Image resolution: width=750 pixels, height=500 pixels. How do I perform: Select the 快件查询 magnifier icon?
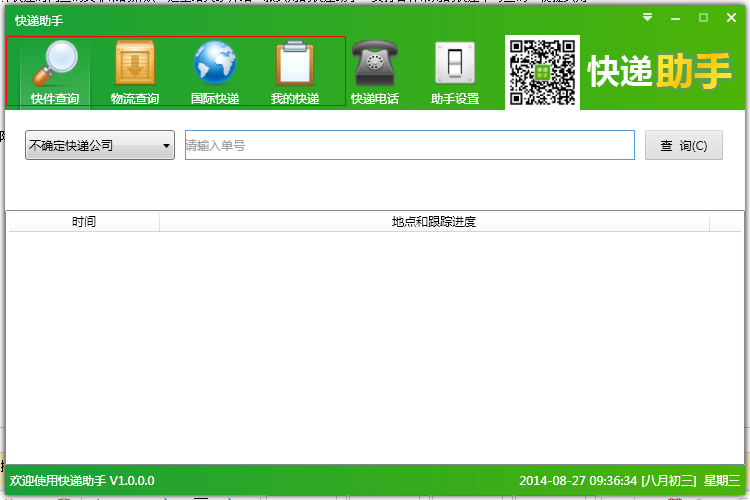click(55, 63)
